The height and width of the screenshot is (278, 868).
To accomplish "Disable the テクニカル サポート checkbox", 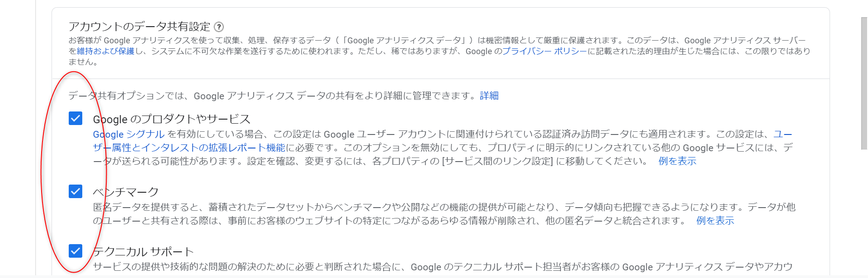I will coord(75,250).
